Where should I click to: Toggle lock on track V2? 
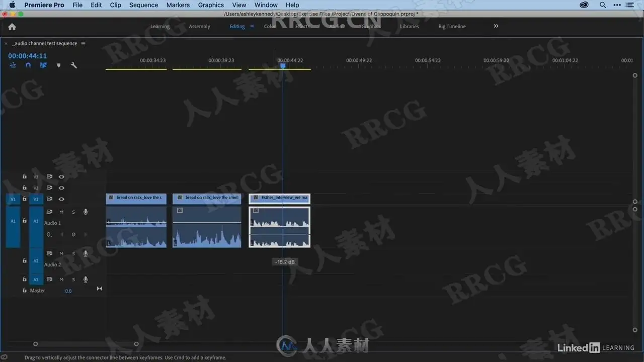[24, 188]
